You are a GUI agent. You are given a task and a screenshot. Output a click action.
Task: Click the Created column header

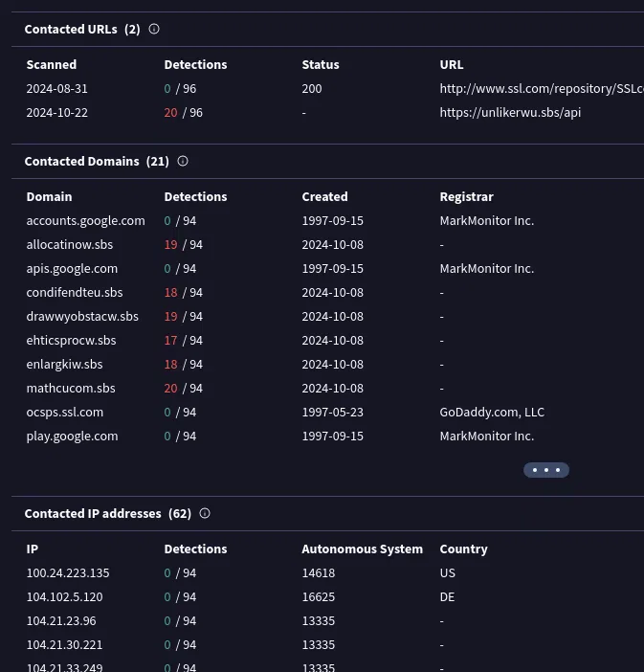point(324,196)
